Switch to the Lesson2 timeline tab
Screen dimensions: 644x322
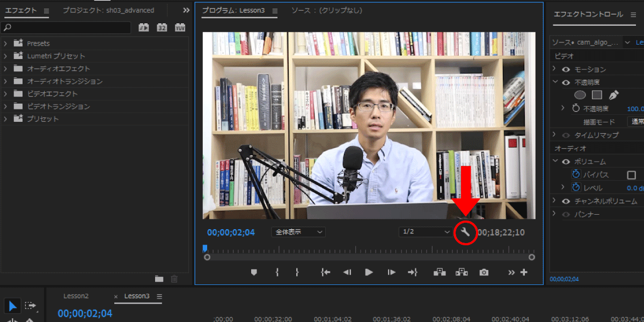click(76, 296)
